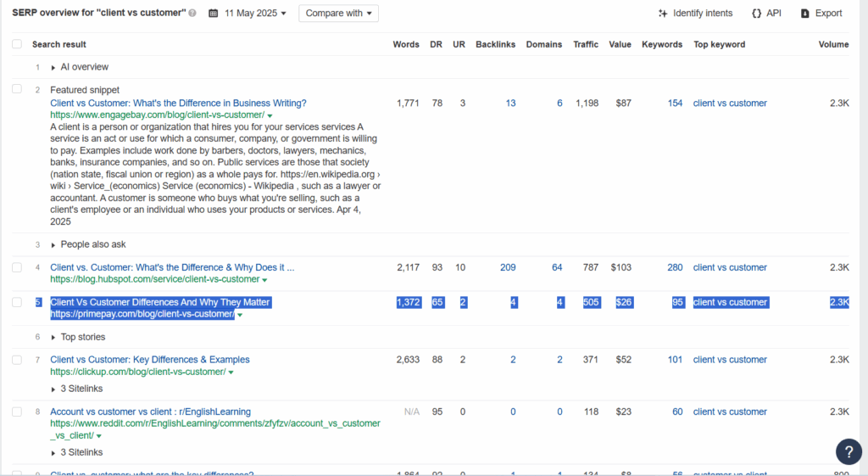The height and width of the screenshot is (476, 868).
Task: Click the Identify intents button
Action: coord(695,13)
